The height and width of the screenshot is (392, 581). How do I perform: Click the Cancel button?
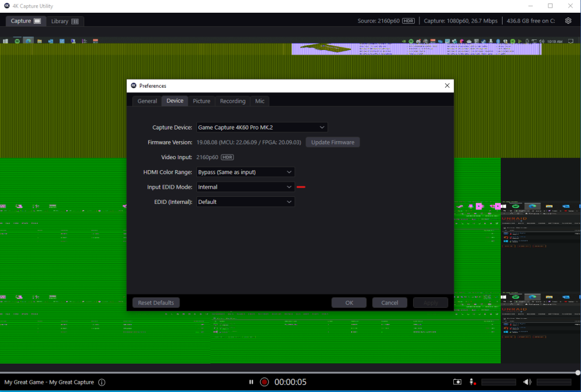coord(390,303)
